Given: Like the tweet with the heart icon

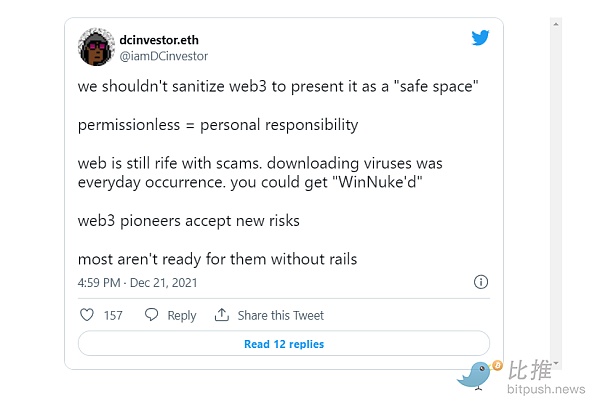Looking at the screenshot, I should (x=86, y=315).
